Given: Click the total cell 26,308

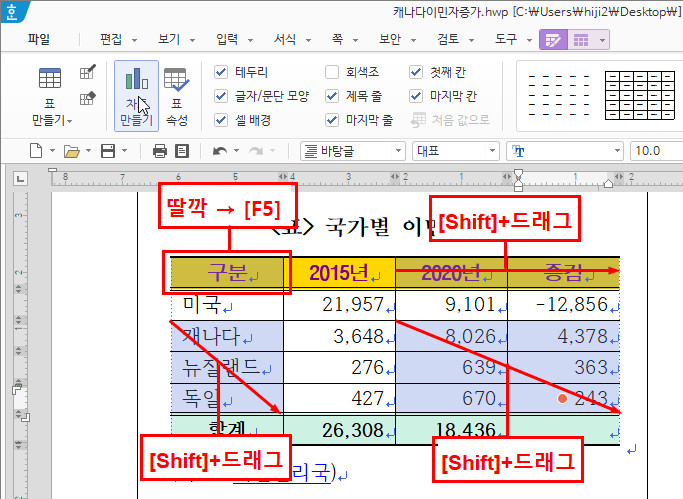Looking at the screenshot, I should click(339, 430).
